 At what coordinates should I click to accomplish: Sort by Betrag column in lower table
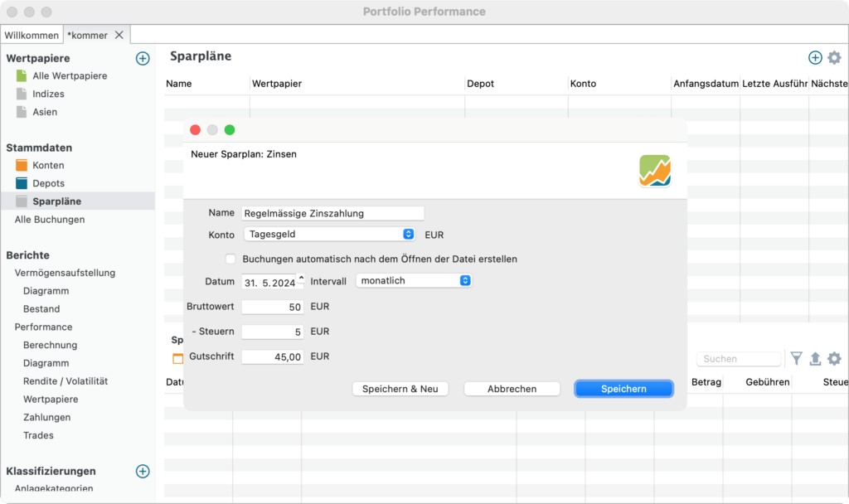(706, 382)
